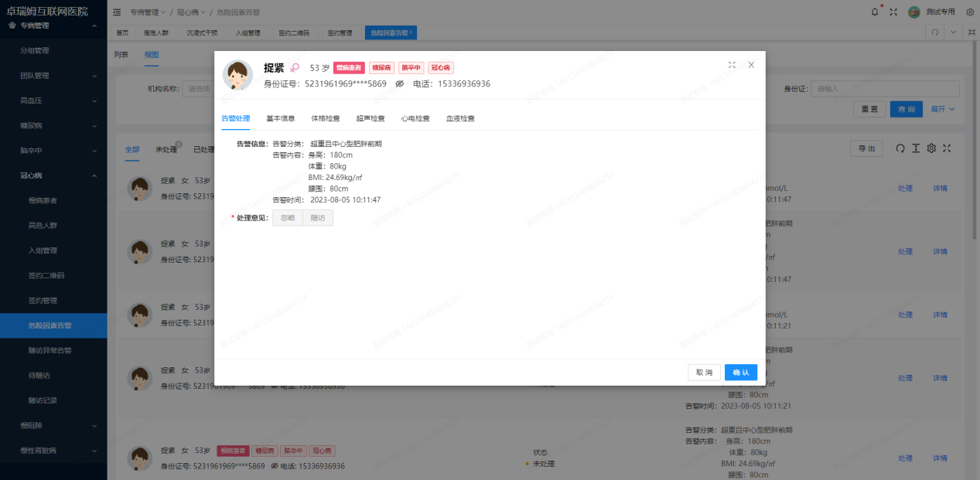
Task: Click the tab bar maximize content icon
Action: [971, 32]
